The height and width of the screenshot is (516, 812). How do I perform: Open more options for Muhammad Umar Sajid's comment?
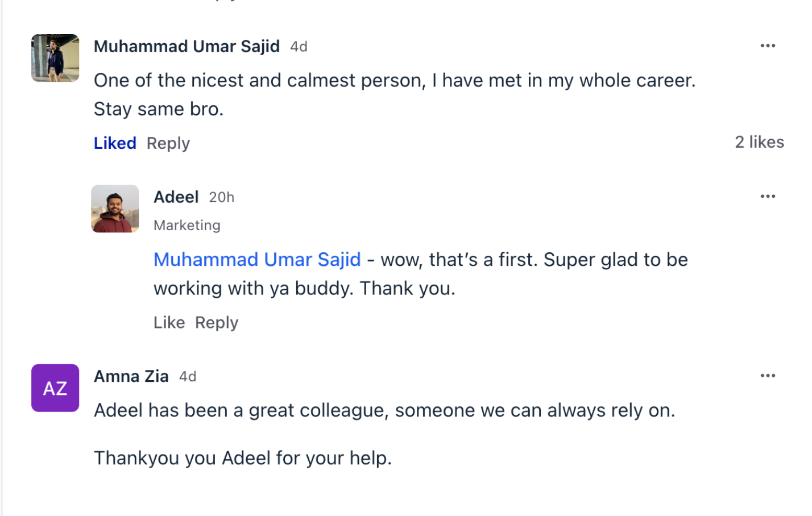pyautogui.click(x=768, y=46)
